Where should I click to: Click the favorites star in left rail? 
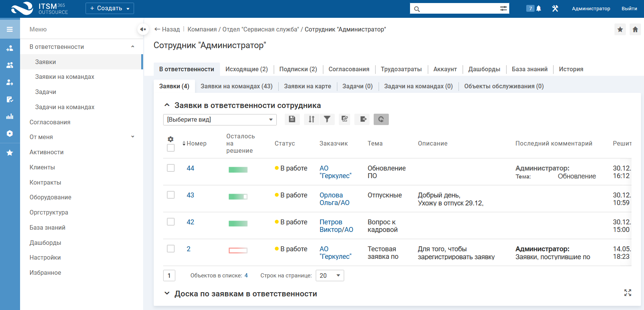point(10,153)
